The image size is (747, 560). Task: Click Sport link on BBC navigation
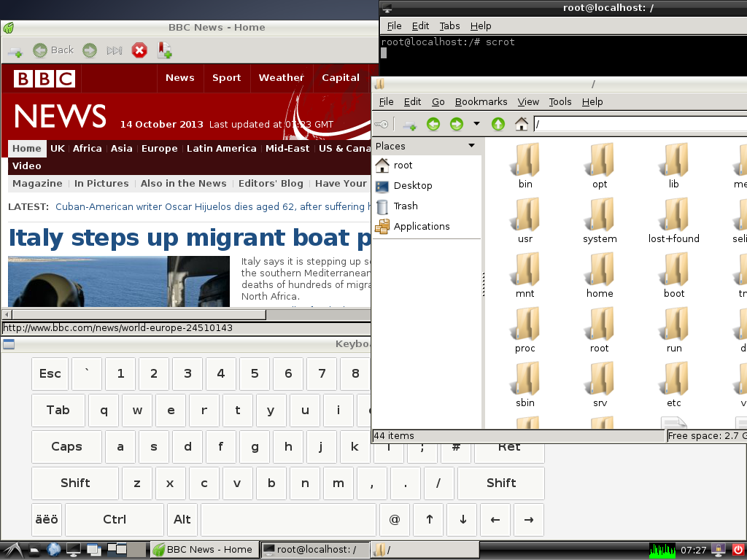pyautogui.click(x=226, y=77)
